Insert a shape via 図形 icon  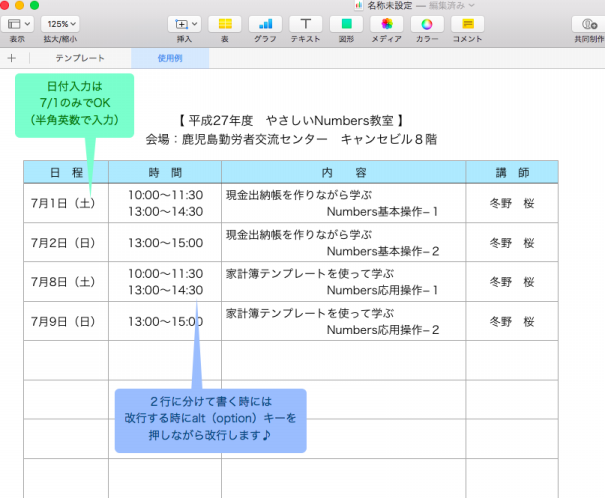[346, 24]
